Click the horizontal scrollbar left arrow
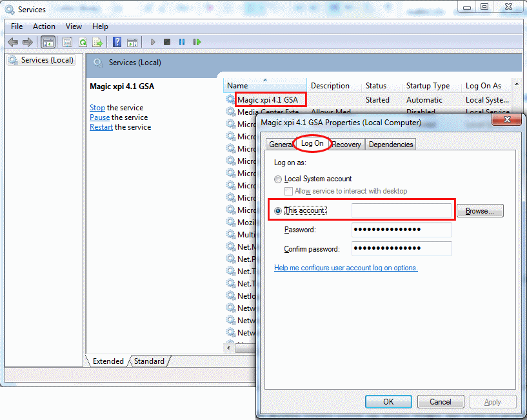The height and width of the screenshot is (420, 527). (229, 348)
